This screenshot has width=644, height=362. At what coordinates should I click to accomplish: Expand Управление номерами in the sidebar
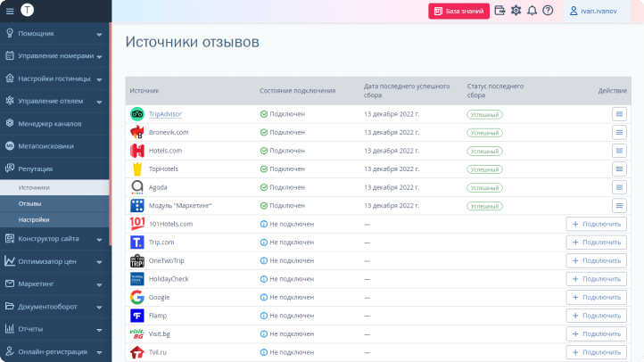point(54,56)
